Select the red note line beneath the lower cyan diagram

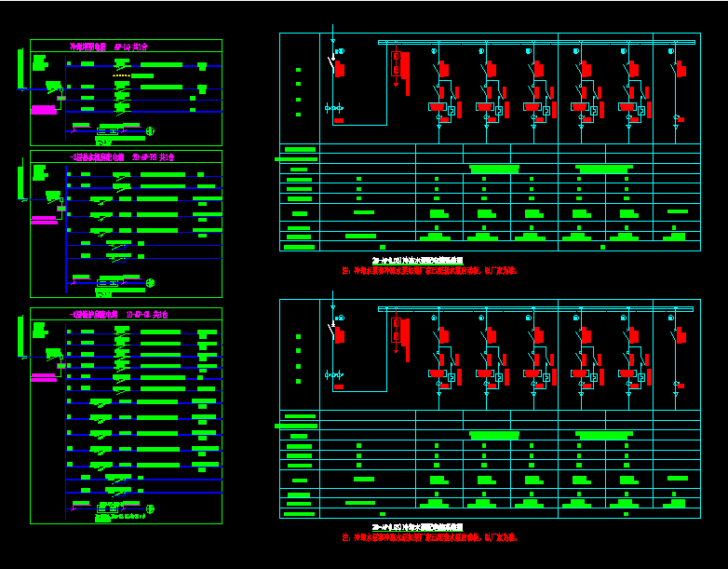[430, 537]
